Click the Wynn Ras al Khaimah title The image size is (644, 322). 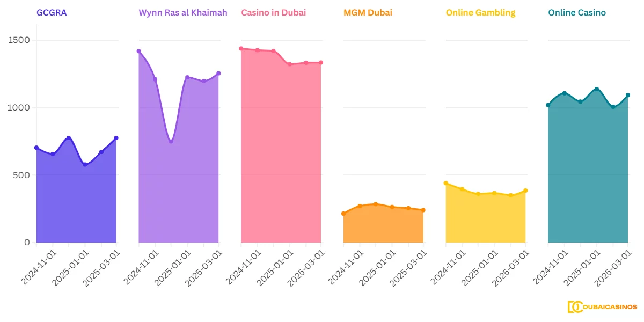183,12
